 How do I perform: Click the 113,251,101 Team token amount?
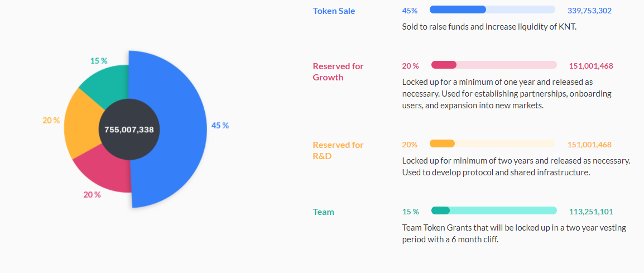point(591,212)
